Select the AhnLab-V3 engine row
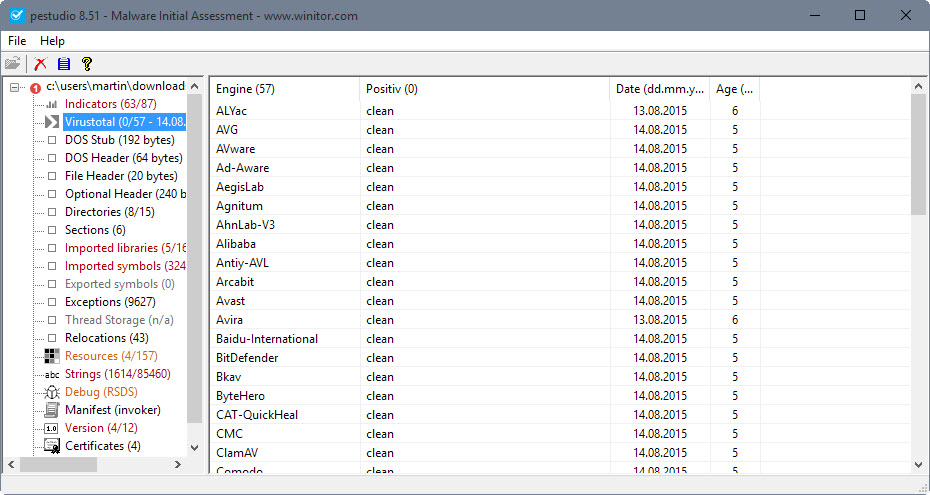This screenshot has height=495, width=930. 560,225
